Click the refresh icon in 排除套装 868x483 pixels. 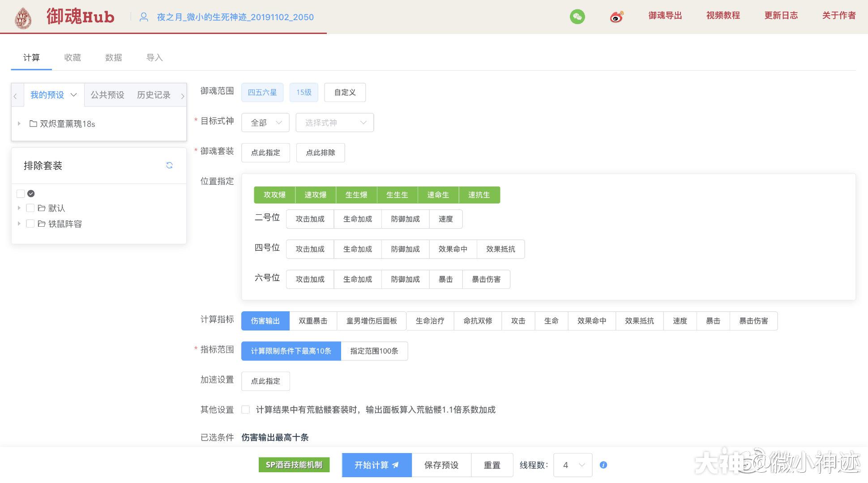tap(169, 165)
